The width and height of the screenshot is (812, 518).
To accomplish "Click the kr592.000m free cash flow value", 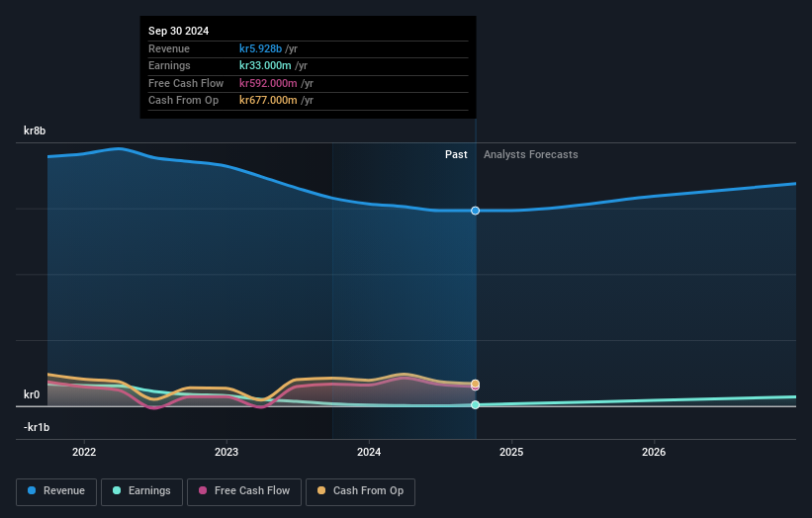I will pos(268,83).
